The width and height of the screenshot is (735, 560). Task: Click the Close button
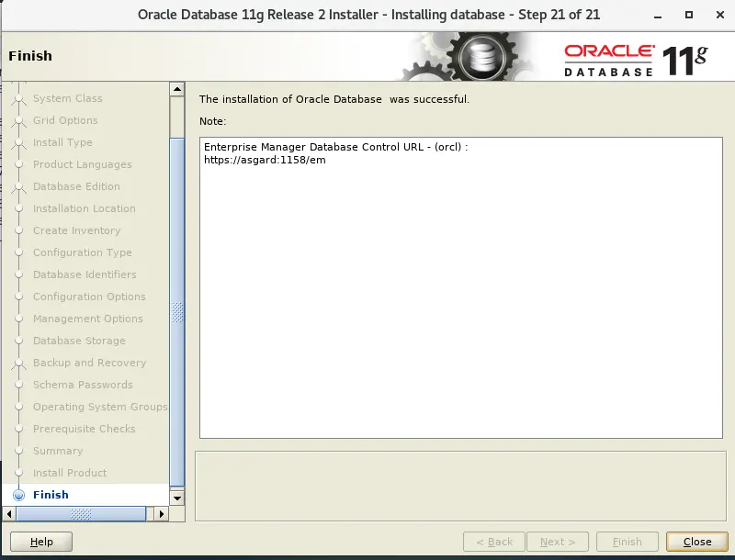point(697,542)
